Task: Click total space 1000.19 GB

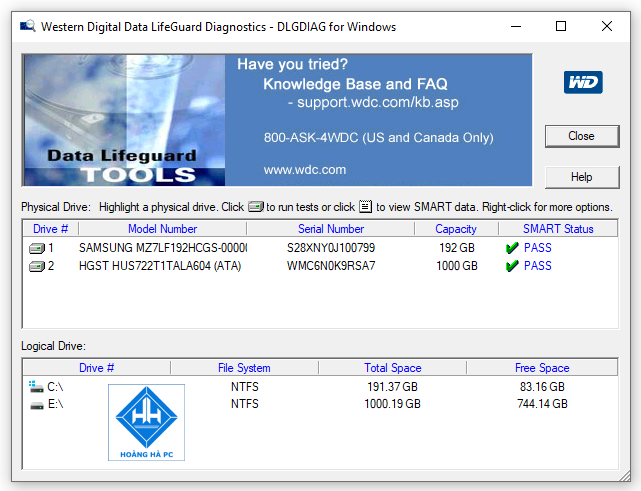Action: pyautogui.click(x=392, y=404)
